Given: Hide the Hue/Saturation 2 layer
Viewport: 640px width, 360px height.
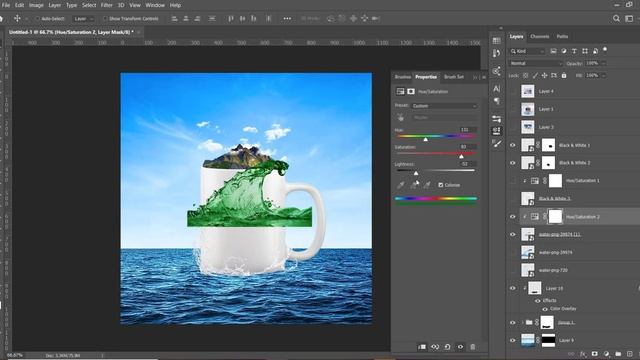Looking at the screenshot, I should click(x=513, y=217).
